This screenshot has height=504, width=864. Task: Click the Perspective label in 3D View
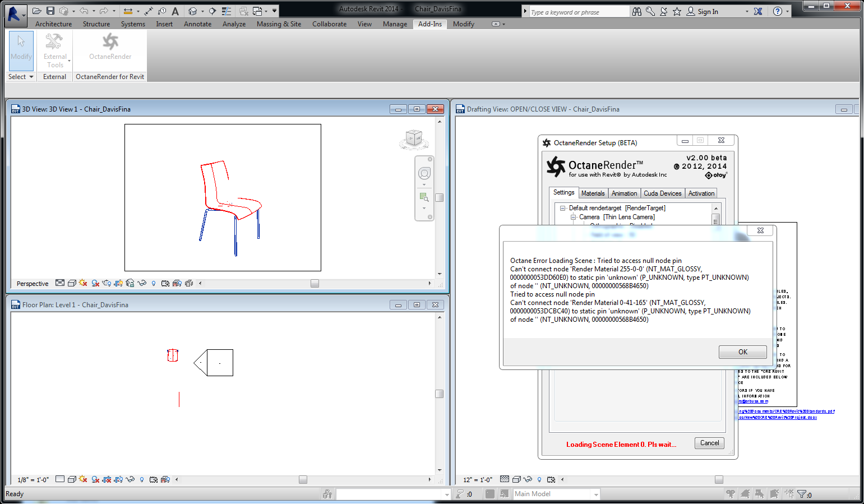pyautogui.click(x=33, y=284)
